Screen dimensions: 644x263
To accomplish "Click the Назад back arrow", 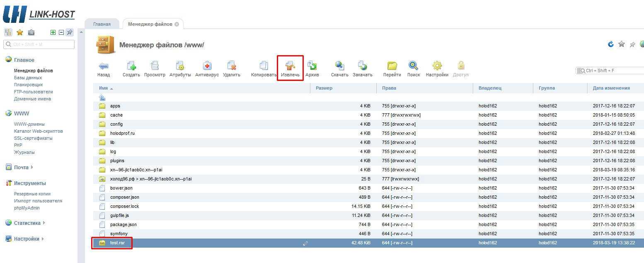I will coord(104,66).
